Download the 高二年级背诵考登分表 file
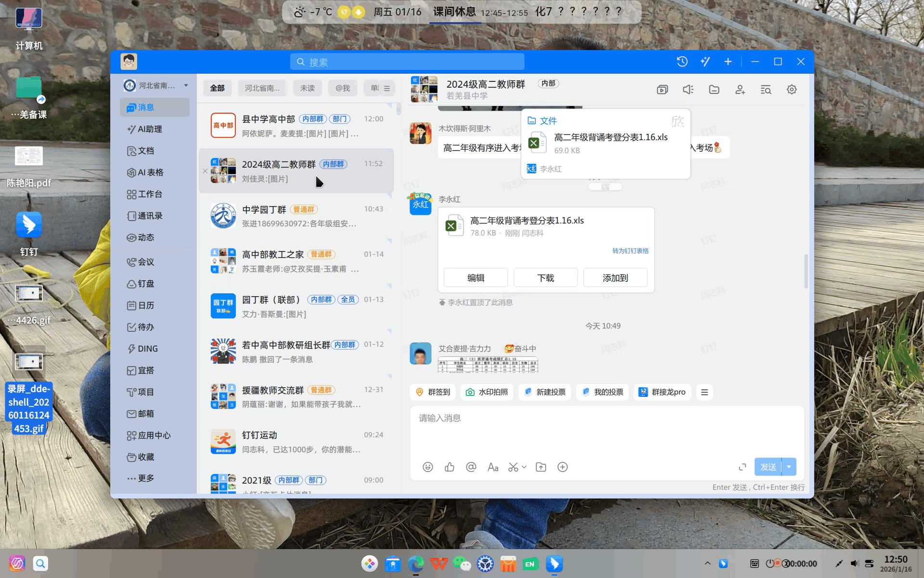 (545, 277)
